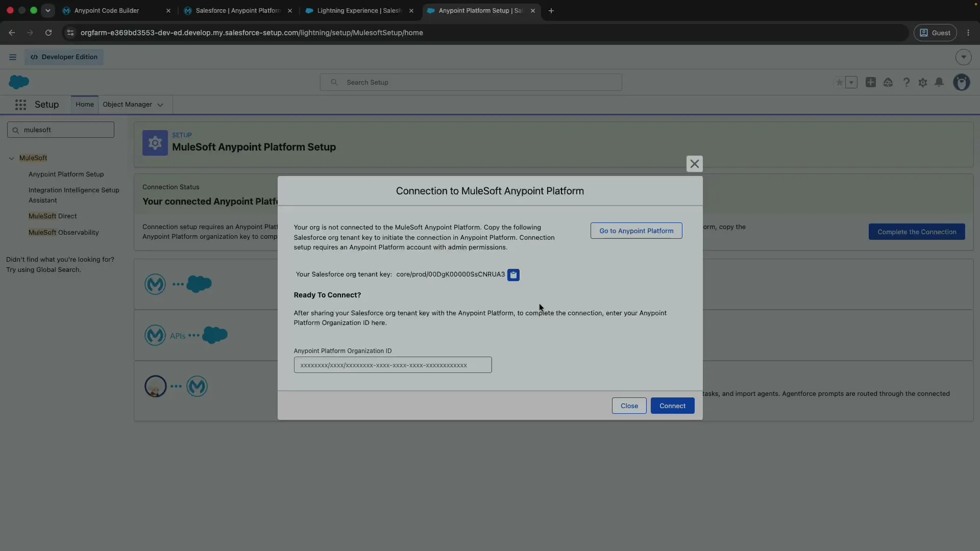Click the tenant key value text
980x551 pixels.
[x=450, y=274]
